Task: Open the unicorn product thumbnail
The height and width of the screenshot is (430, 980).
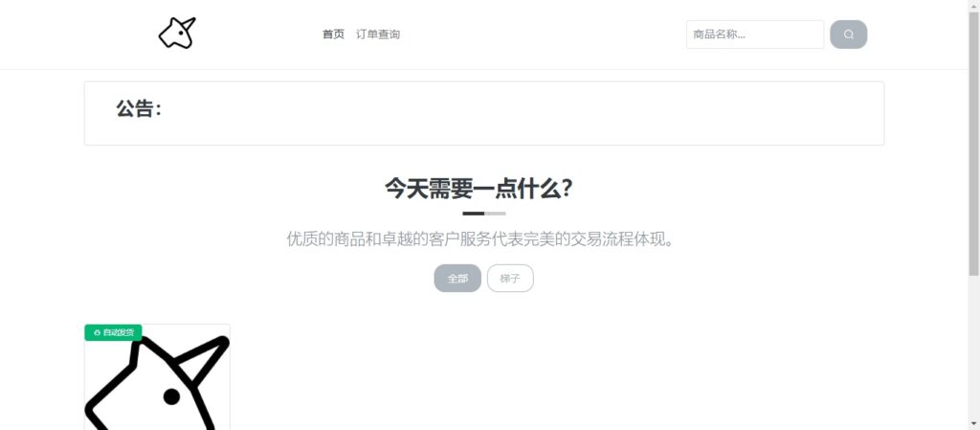Action: click(x=157, y=377)
